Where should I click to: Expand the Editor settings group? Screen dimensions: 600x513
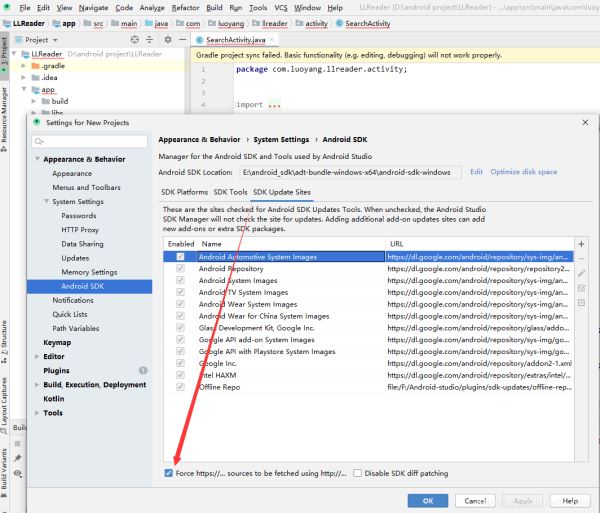(x=37, y=356)
